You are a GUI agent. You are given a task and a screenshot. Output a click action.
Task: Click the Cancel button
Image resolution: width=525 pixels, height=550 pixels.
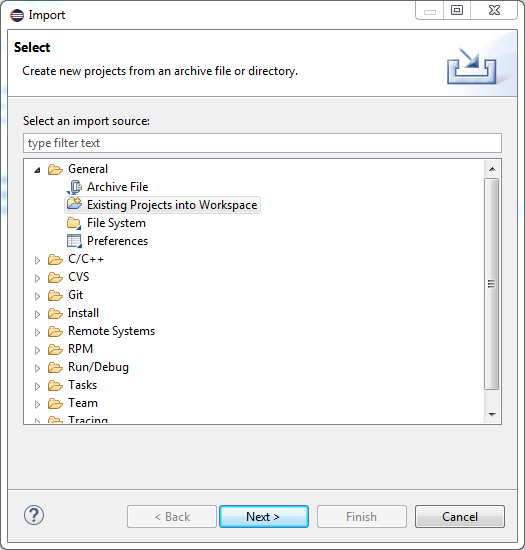(460, 516)
